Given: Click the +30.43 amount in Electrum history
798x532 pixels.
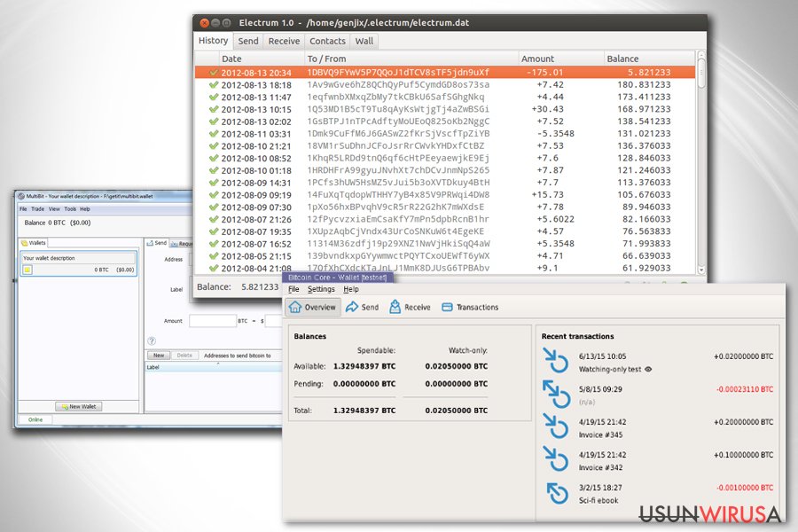Looking at the screenshot, I should [x=548, y=109].
